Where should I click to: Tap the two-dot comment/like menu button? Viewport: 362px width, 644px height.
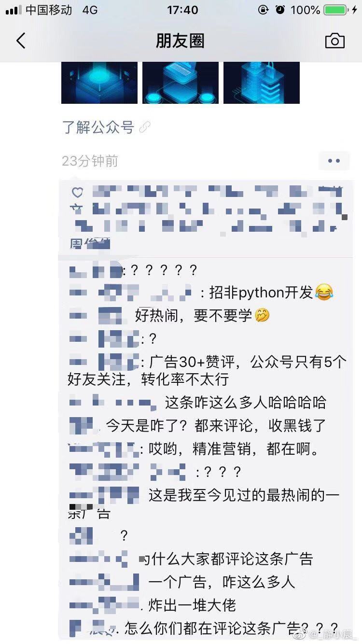coord(334,161)
